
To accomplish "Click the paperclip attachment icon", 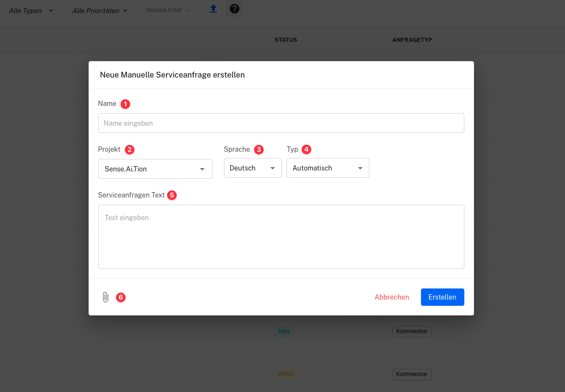I will pyautogui.click(x=105, y=298).
